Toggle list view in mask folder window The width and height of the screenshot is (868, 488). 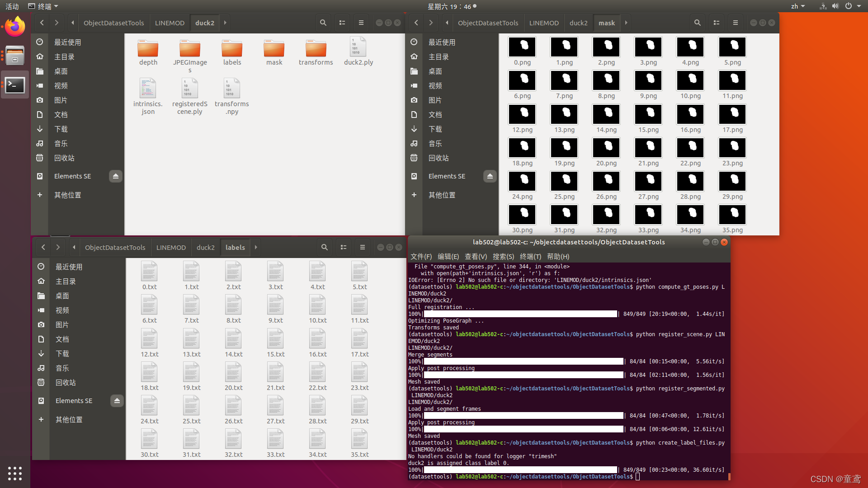pos(716,23)
